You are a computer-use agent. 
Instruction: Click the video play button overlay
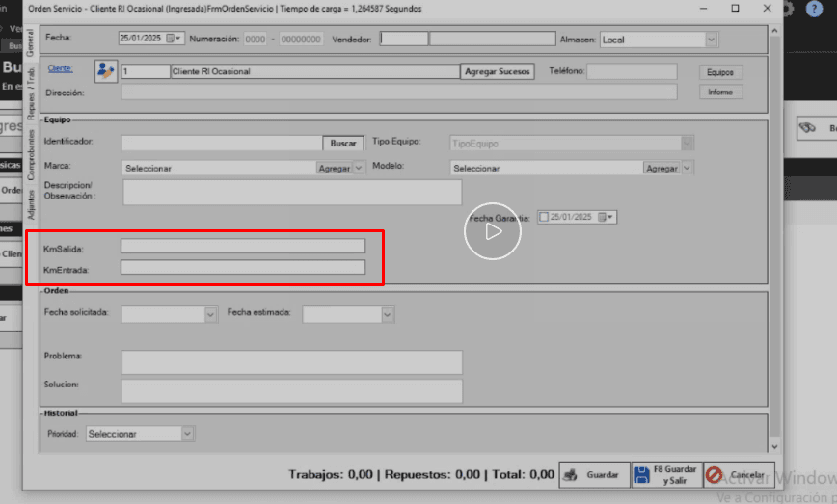click(492, 230)
